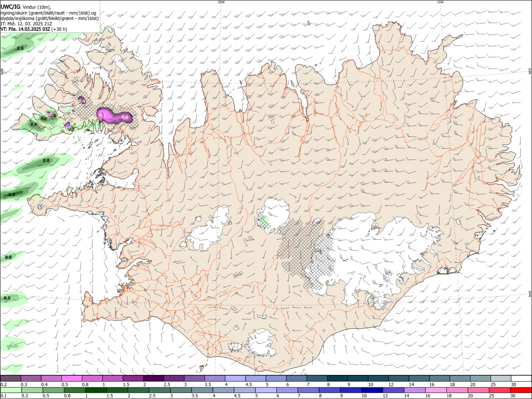Click the 0.1 label on rain scale
Screen dimensions: 532x399
[3, 396]
